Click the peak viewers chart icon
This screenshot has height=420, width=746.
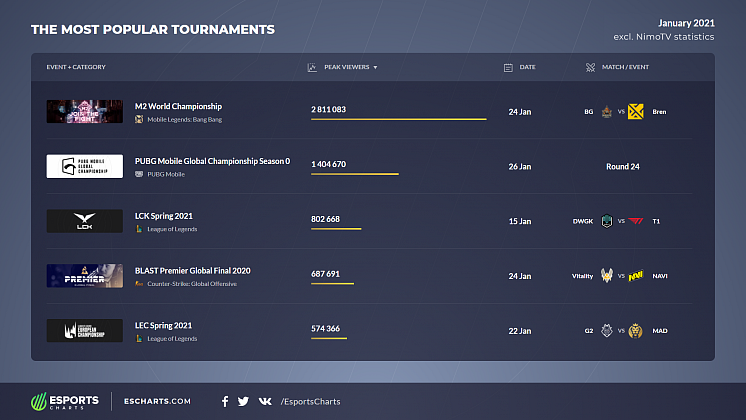pyautogui.click(x=312, y=68)
